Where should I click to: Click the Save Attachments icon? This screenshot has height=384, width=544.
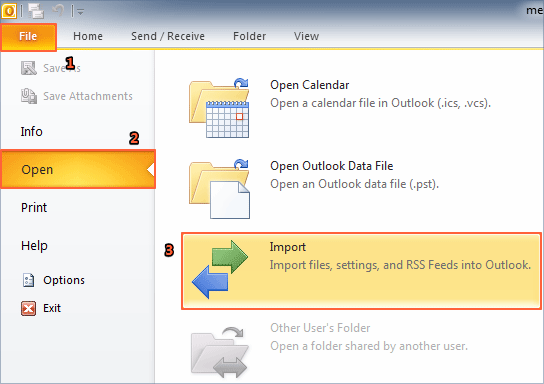coord(29,96)
